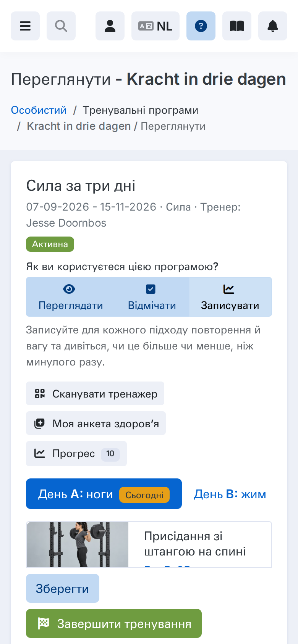Image resolution: width=298 pixels, height=644 pixels.
Task: Click Тренувальні програми breadcrumb
Action: coord(141,110)
